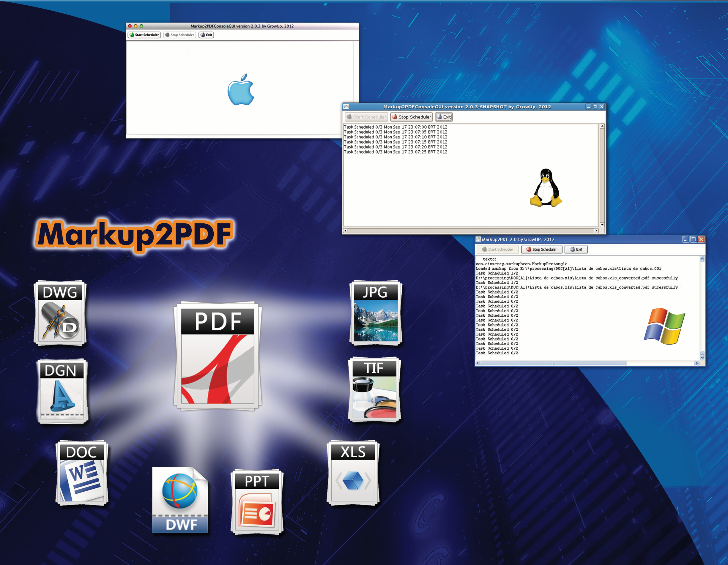The height and width of the screenshot is (565, 728).
Task: Maximize the Markup2PDF 2.0 Windows window
Action: (x=694, y=239)
